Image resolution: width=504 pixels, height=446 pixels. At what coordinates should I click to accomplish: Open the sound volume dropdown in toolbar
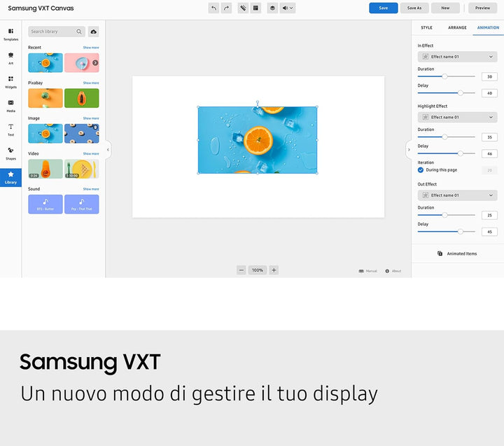click(x=288, y=8)
